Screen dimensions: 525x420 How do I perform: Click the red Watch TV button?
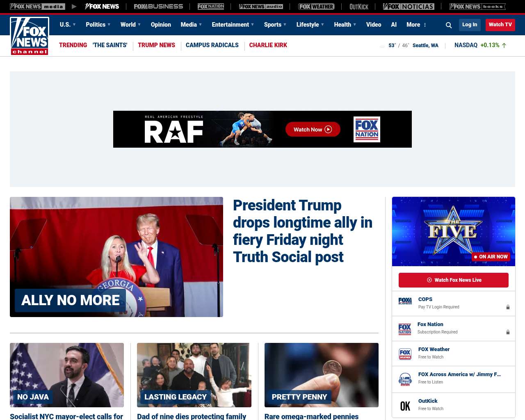click(500, 25)
